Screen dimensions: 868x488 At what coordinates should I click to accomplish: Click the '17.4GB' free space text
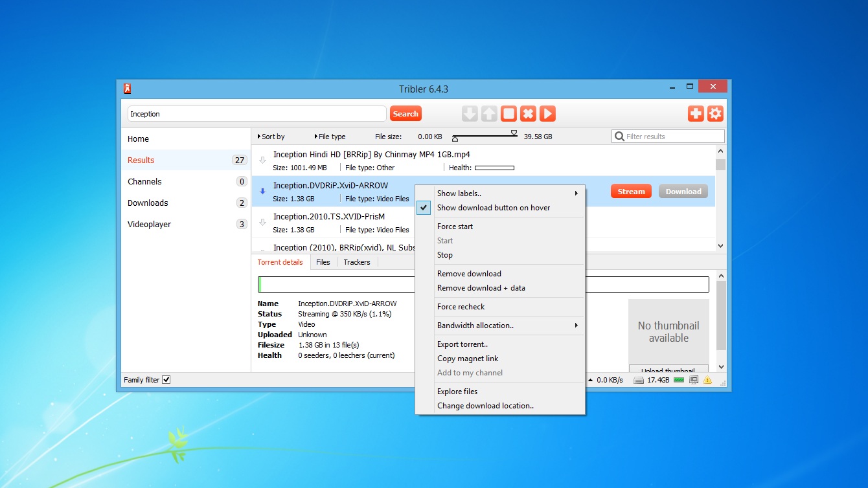tap(658, 380)
